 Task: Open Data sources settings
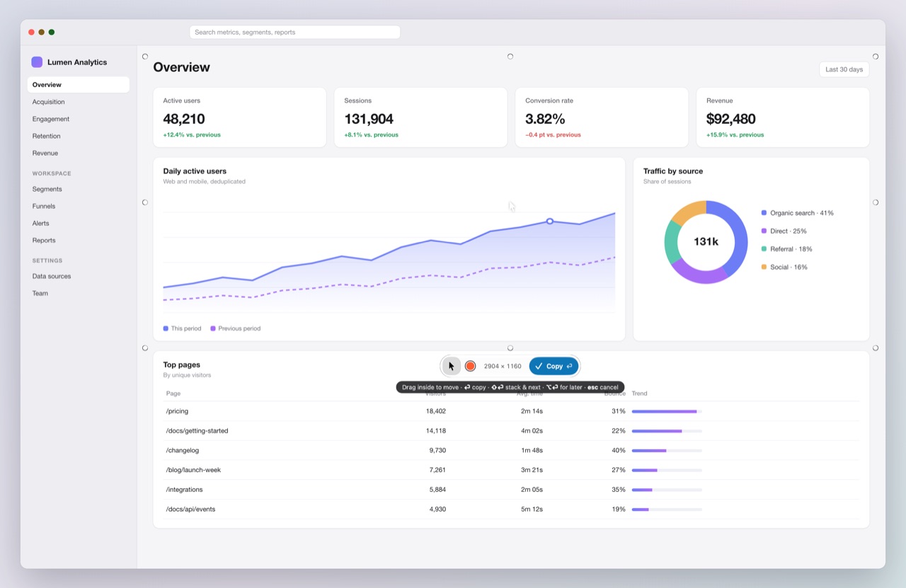pos(79,276)
